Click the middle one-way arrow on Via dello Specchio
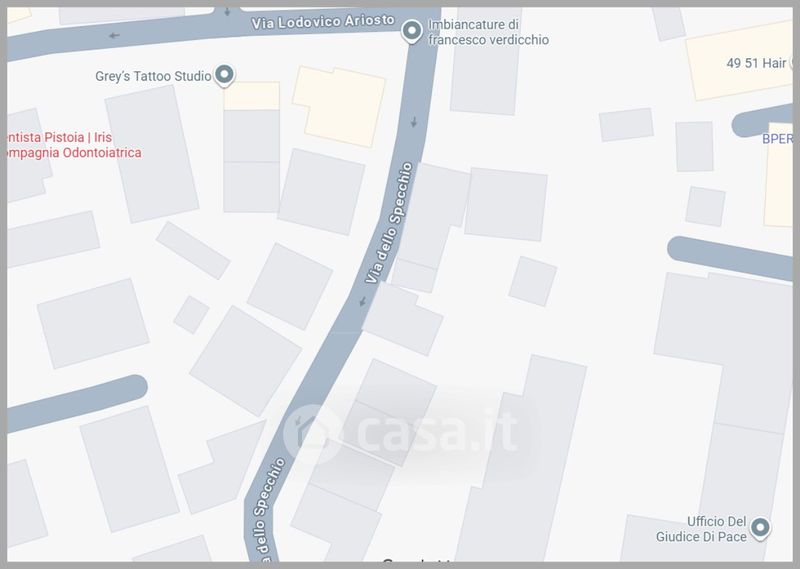800x569 pixels. click(363, 301)
